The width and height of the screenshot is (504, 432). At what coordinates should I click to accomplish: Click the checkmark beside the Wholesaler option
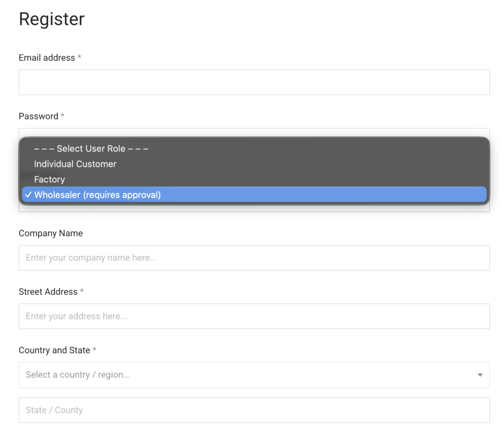coord(29,195)
